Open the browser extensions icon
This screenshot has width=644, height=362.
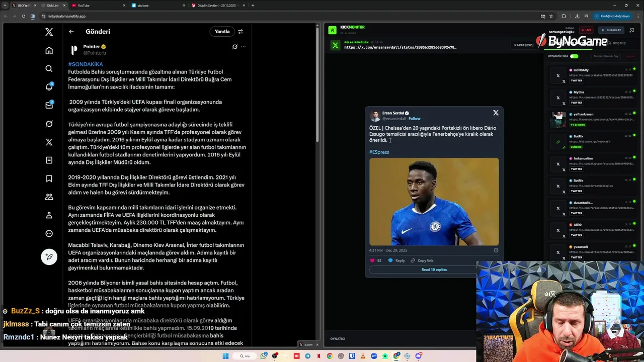click(x=563, y=16)
